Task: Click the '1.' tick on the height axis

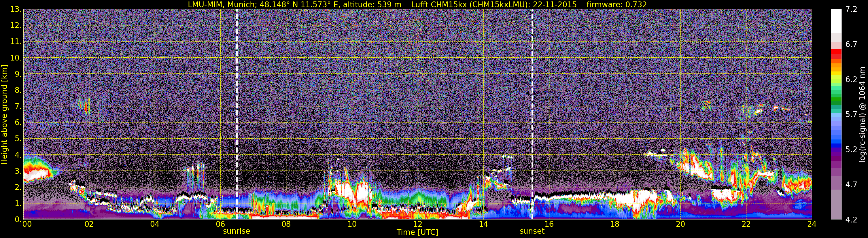Action: pos(18,204)
